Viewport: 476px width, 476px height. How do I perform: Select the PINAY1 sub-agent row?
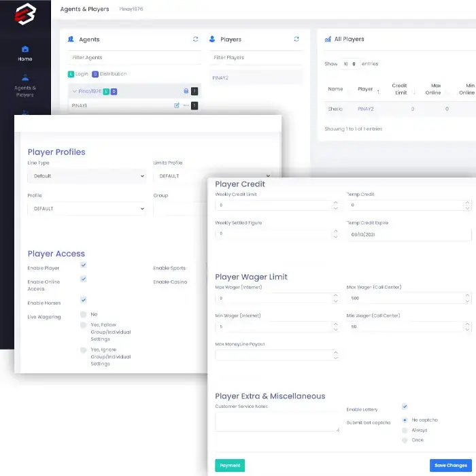tap(135, 105)
